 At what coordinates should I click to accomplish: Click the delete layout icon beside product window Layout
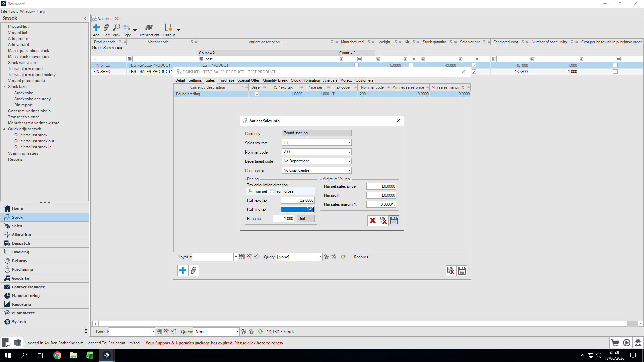pos(249,257)
